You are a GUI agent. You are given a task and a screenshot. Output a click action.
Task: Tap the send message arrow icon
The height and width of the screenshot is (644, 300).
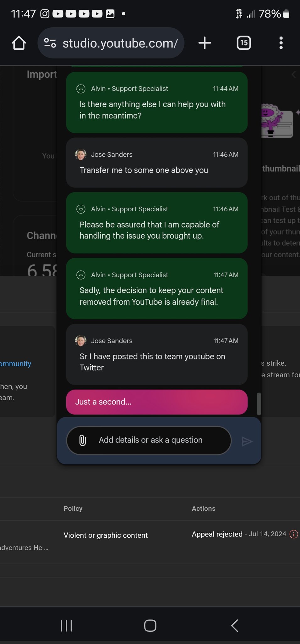click(x=247, y=441)
